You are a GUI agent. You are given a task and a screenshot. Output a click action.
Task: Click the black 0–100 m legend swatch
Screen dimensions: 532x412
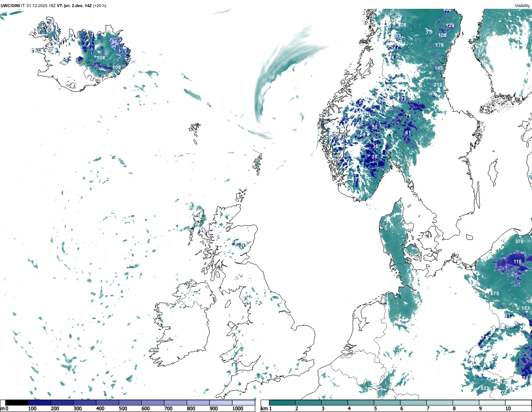[x=17, y=402]
